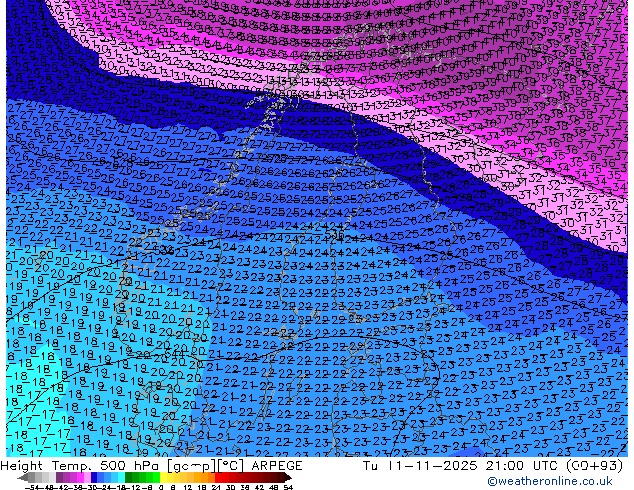Click the '(00+93)' forecast offset text
This screenshot has height=490, width=634.
[x=594, y=466]
